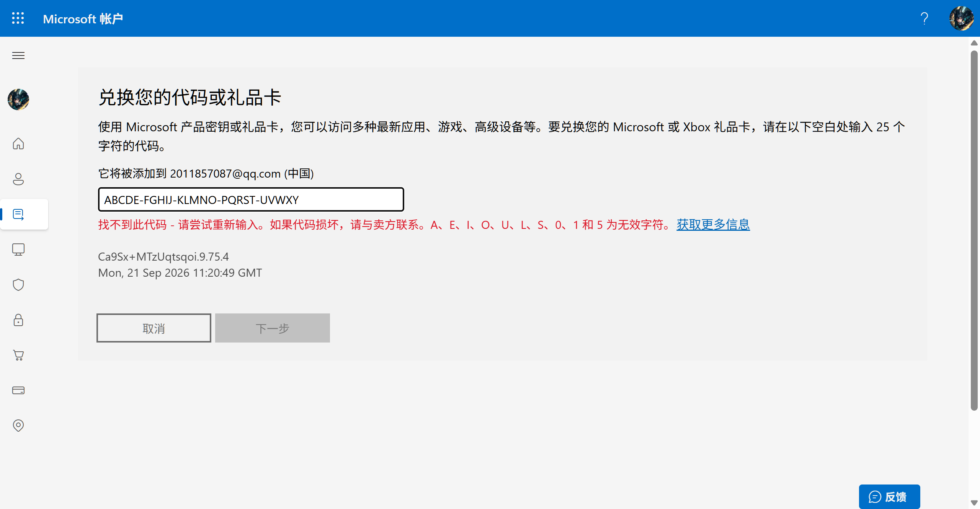980x509 pixels.
Task: Go to the Home sidebar icon
Action: tap(18, 144)
